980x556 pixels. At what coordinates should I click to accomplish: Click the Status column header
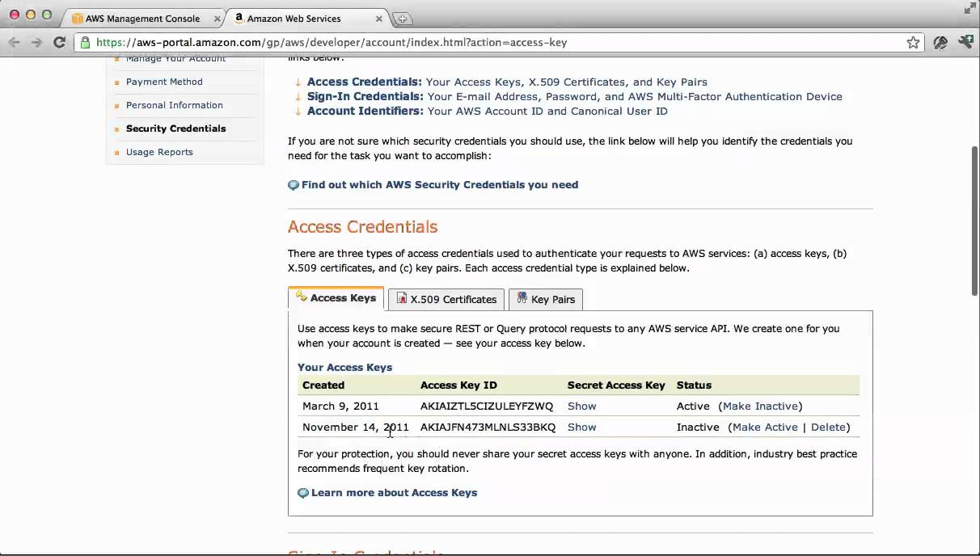pyautogui.click(x=694, y=385)
